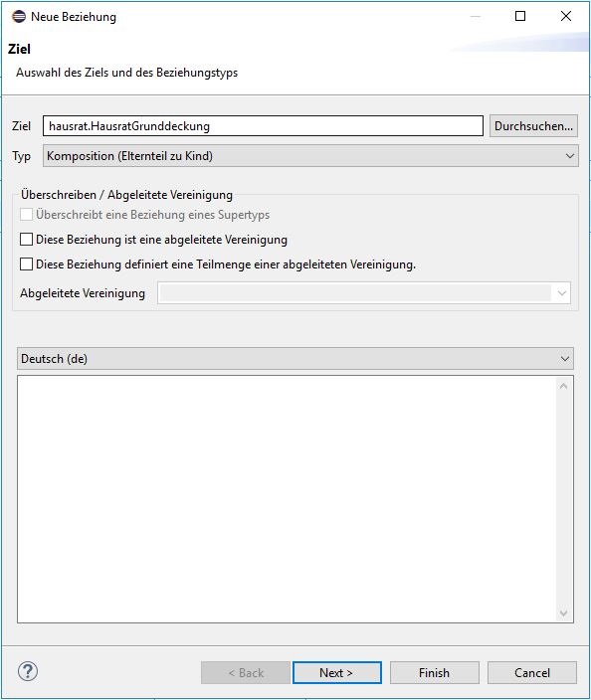The width and height of the screenshot is (591, 700).
Task: Cancel the new relationship dialog
Action: pos(532,672)
